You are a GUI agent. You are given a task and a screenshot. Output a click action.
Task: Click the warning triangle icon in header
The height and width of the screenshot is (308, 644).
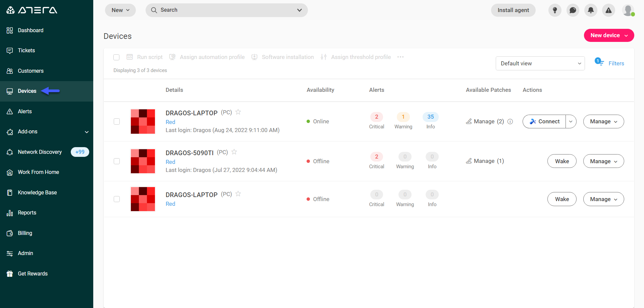point(608,10)
